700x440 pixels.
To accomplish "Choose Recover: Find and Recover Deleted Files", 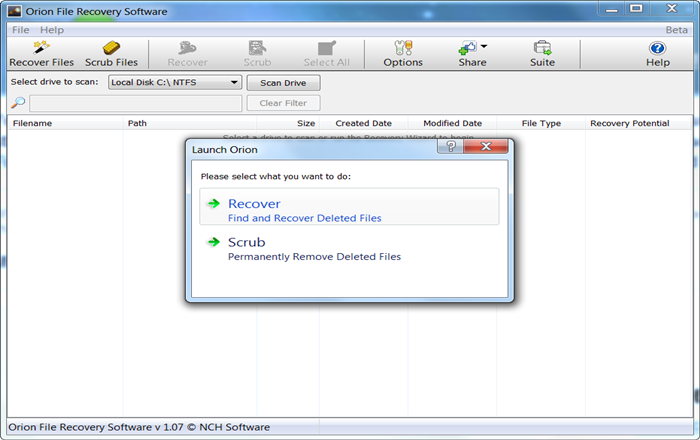I will [349, 207].
